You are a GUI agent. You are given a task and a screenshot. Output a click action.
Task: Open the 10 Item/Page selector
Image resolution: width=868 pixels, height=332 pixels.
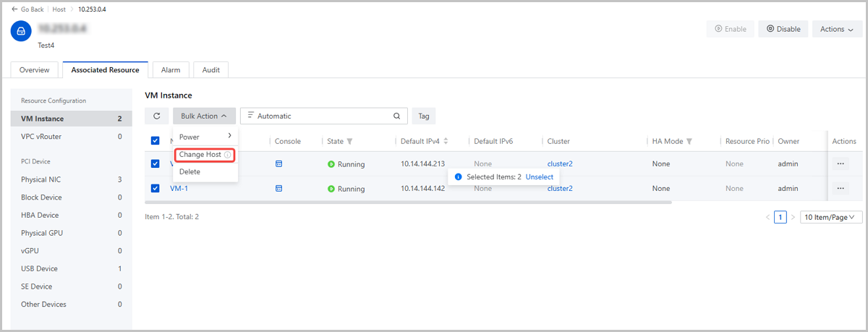pyautogui.click(x=831, y=217)
